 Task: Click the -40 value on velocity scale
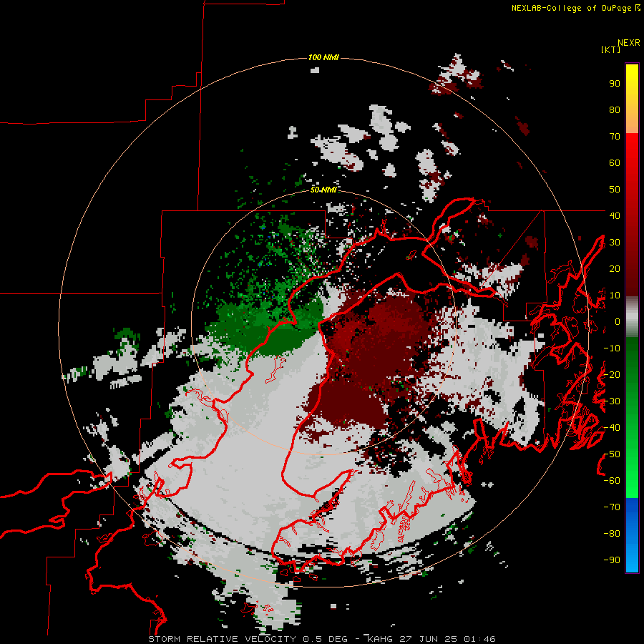(x=612, y=428)
